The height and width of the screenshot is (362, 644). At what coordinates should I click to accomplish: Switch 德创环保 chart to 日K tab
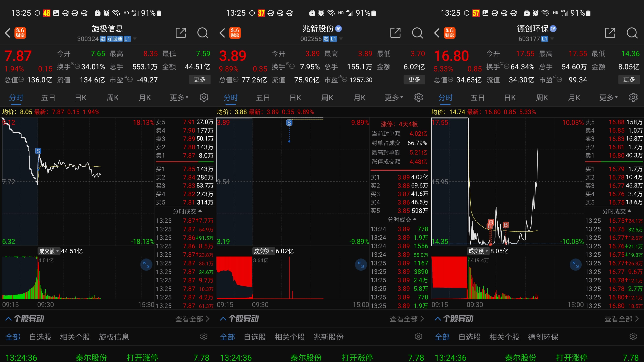click(510, 97)
